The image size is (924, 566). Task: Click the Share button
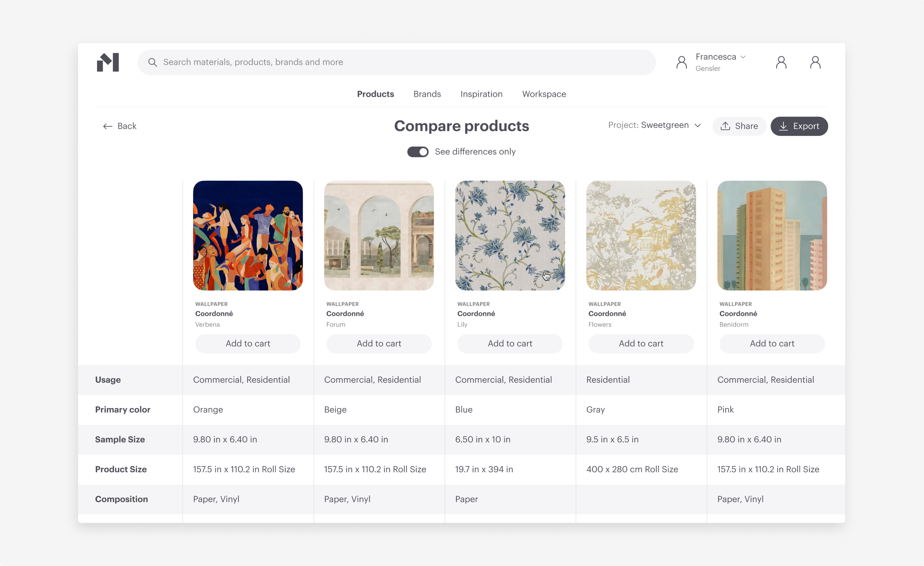739,126
